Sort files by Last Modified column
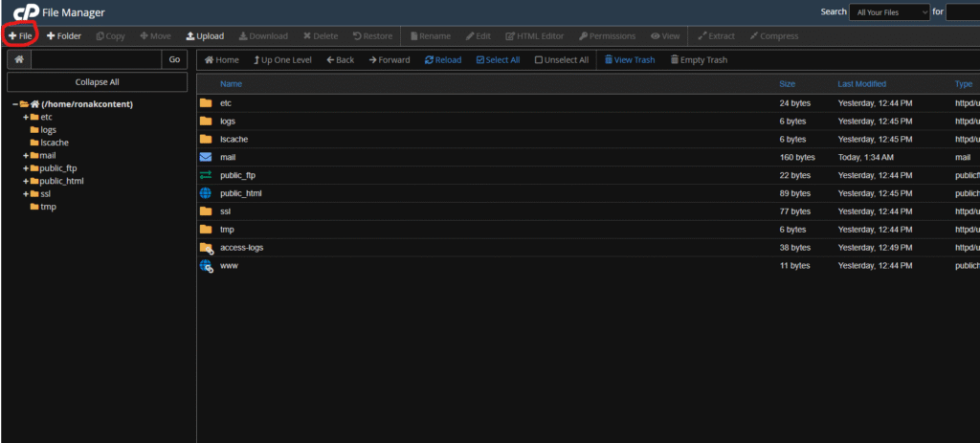Image resolution: width=980 pixels, height=443 pixels. point(862,84)
